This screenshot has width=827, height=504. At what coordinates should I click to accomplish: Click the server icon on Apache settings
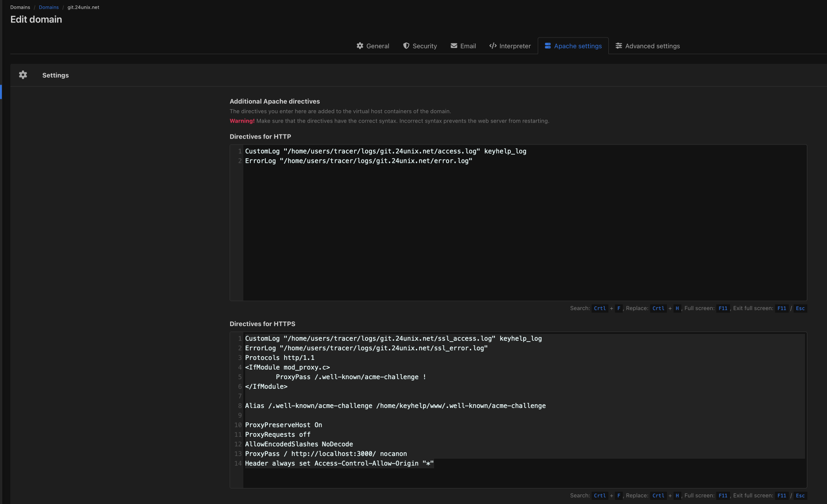[x=548, y=46]
